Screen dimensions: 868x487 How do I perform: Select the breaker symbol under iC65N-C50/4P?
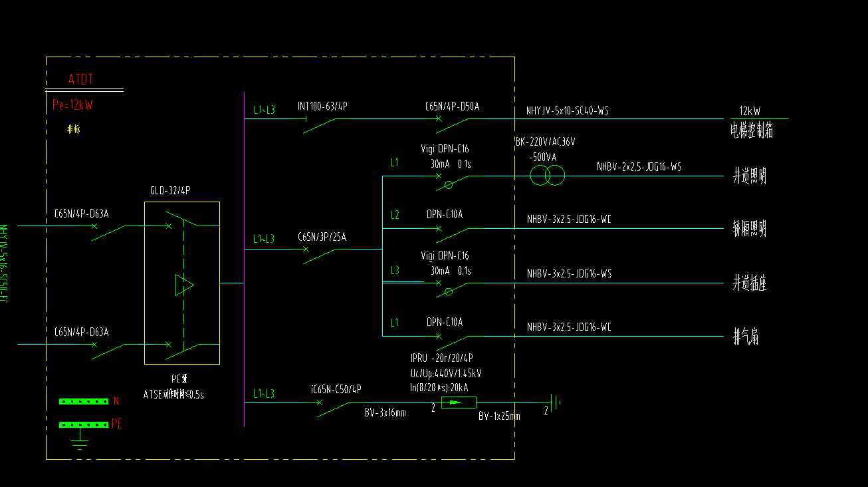click(x=332, y=408)
